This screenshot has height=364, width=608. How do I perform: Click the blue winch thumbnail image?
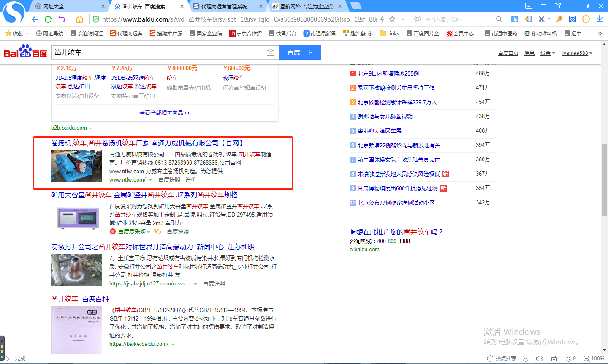[76, 166]
